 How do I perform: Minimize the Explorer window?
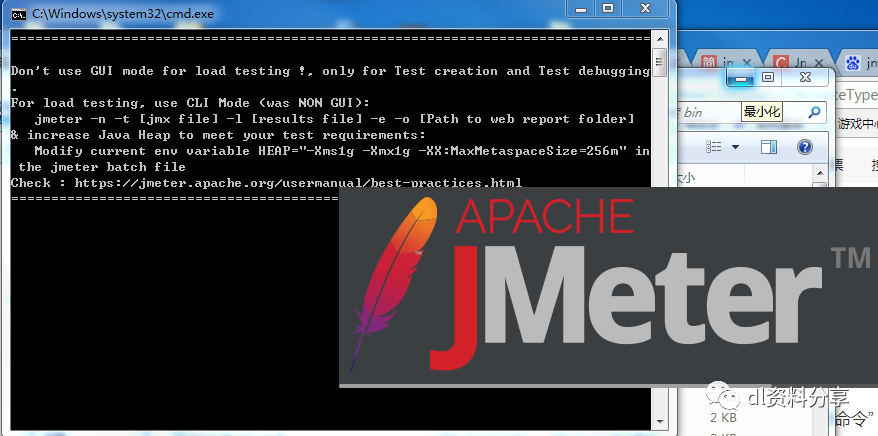pyautogui.click(x=740, y=78)
